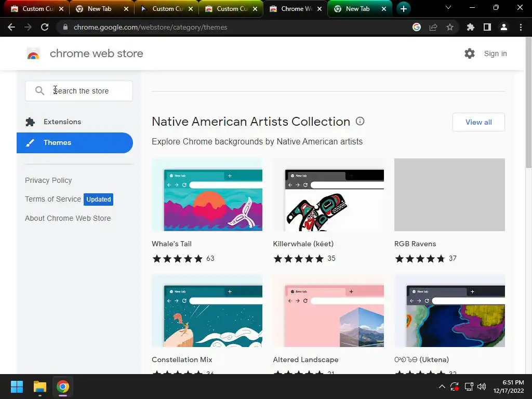Viewport: 532px width, 399px height.
Task: Click the Whale's Tail title text
Action: (171, 244)
